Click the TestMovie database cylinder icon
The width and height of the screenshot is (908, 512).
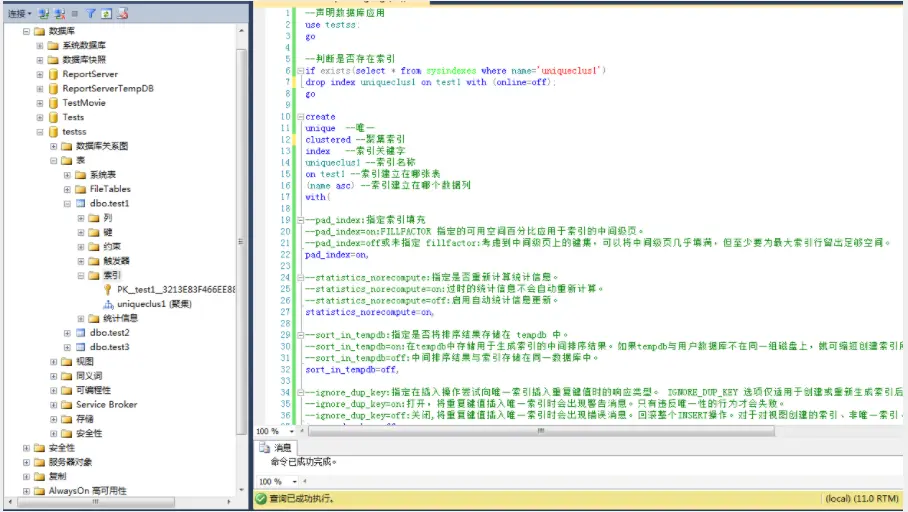click(x=53, y=103)
